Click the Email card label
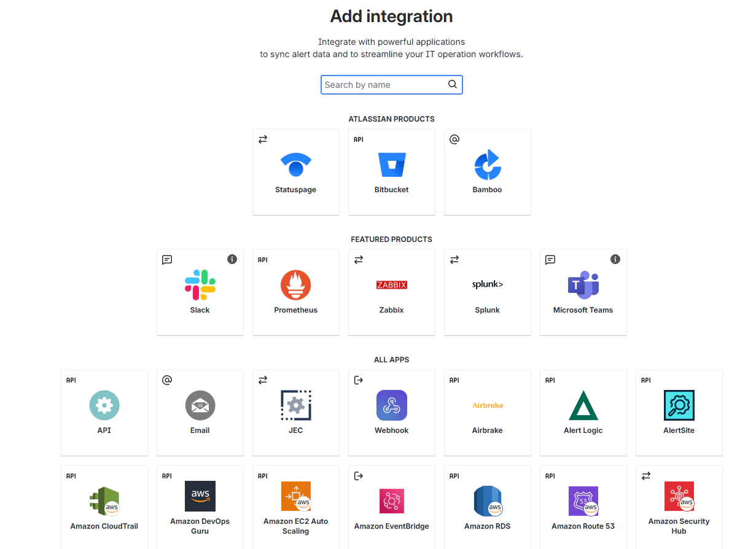 [200, 430]
